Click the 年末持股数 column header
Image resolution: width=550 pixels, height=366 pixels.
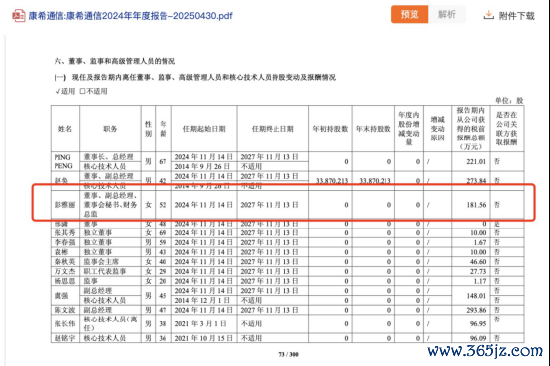tap(373, 129)
